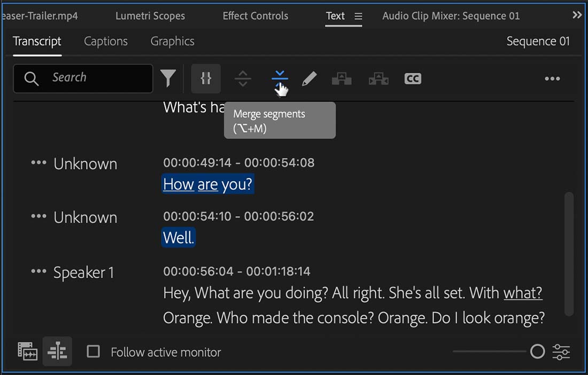The image size is (588, 375).
Task: Click the insert edit icon
Action: (342, 79)
